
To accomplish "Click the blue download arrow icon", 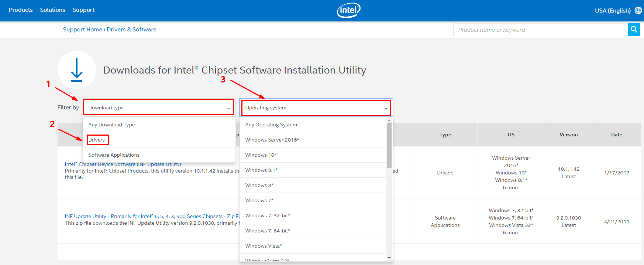I will (77, 70).
